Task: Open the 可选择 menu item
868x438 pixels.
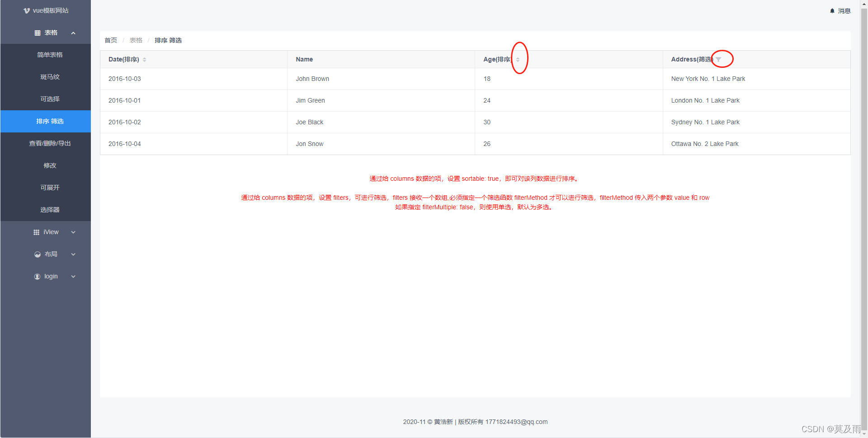Action: (x=46, y=99)
